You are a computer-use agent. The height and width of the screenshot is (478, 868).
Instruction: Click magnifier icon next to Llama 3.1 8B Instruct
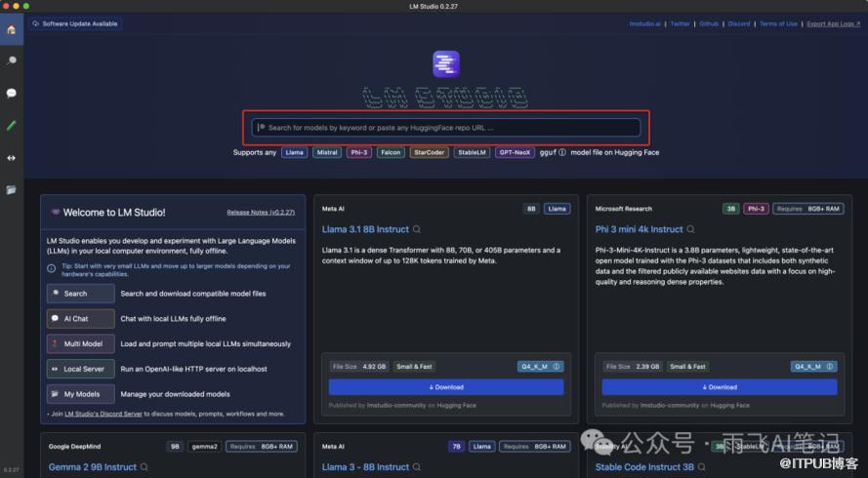click(x=417, y=229)
